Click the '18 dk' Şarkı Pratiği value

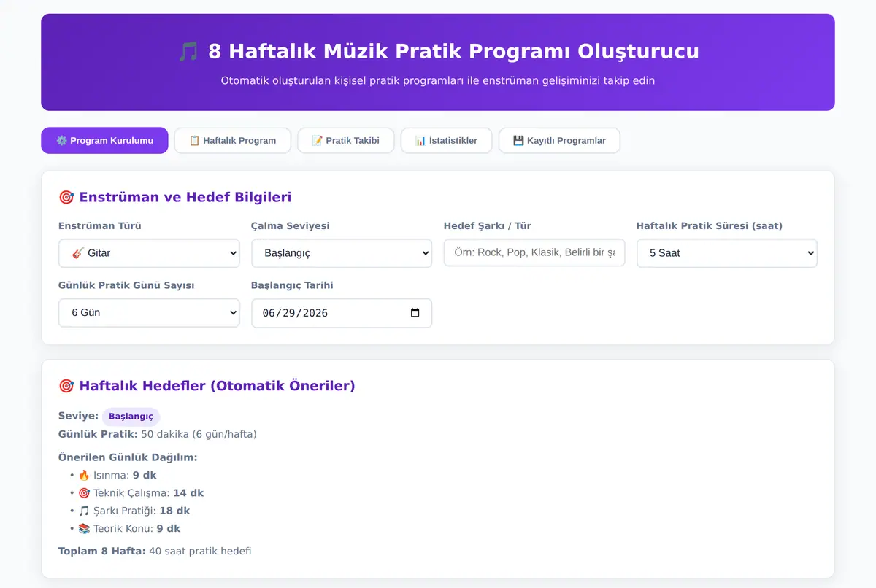tap(174, 511)
